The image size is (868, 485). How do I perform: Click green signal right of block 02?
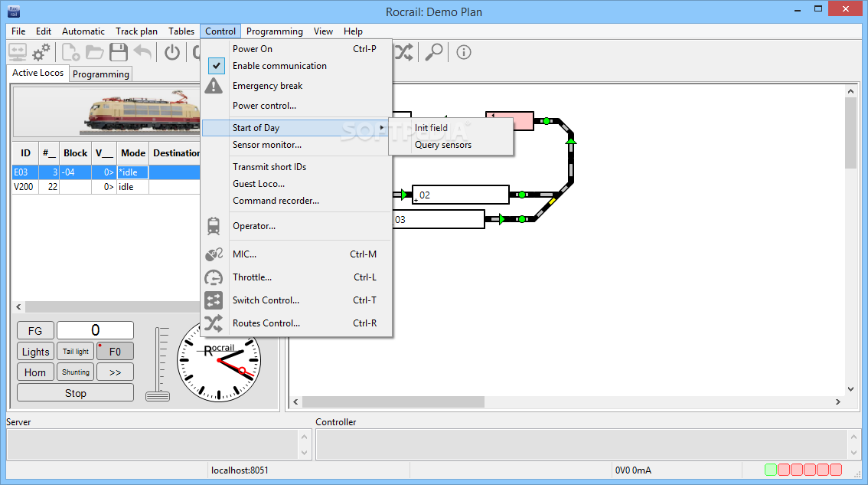[521, 195]
